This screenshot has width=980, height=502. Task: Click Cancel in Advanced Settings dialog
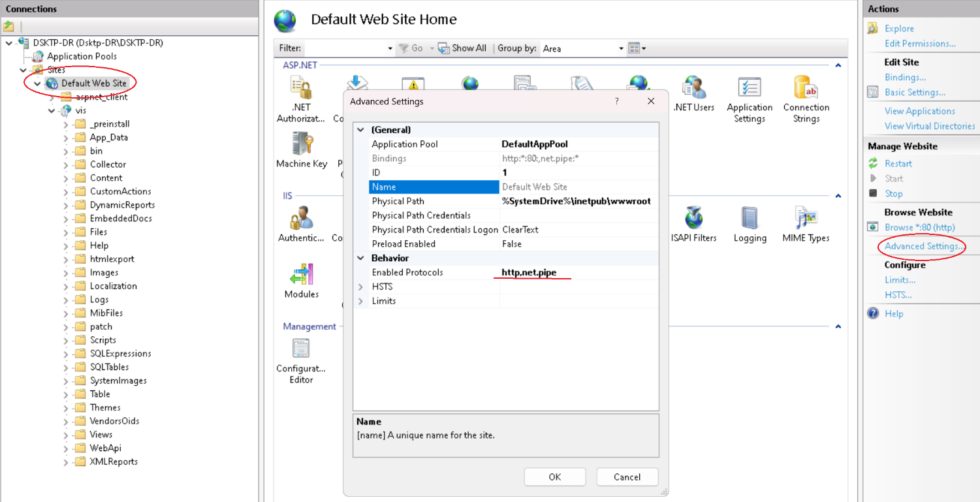click(627, 477)
